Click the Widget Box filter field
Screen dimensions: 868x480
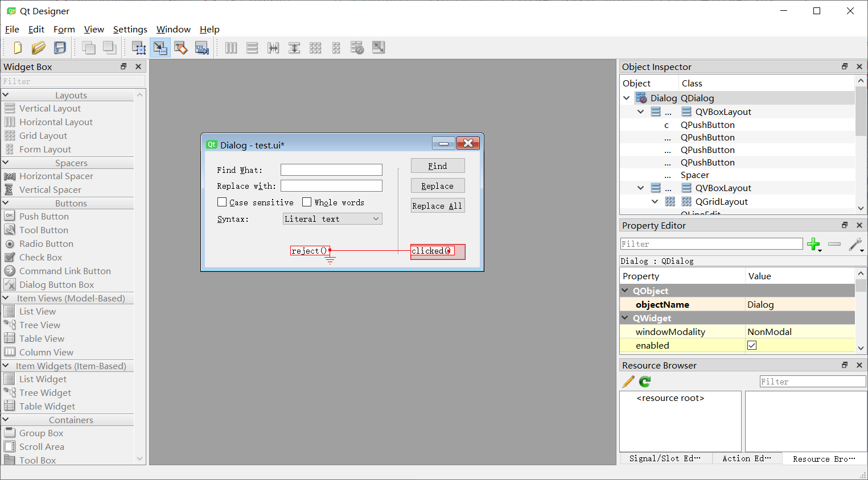(x=73, y=81)
